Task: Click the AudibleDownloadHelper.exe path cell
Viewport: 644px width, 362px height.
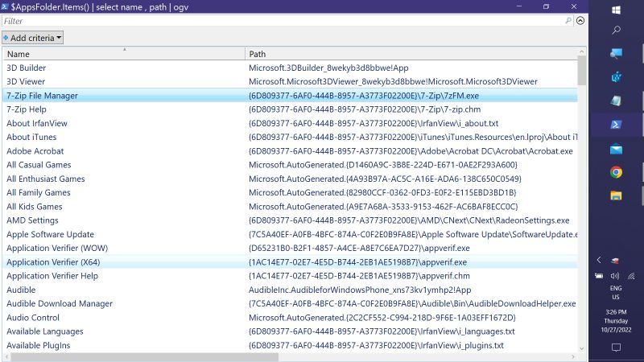Action: tap(412, 304)
